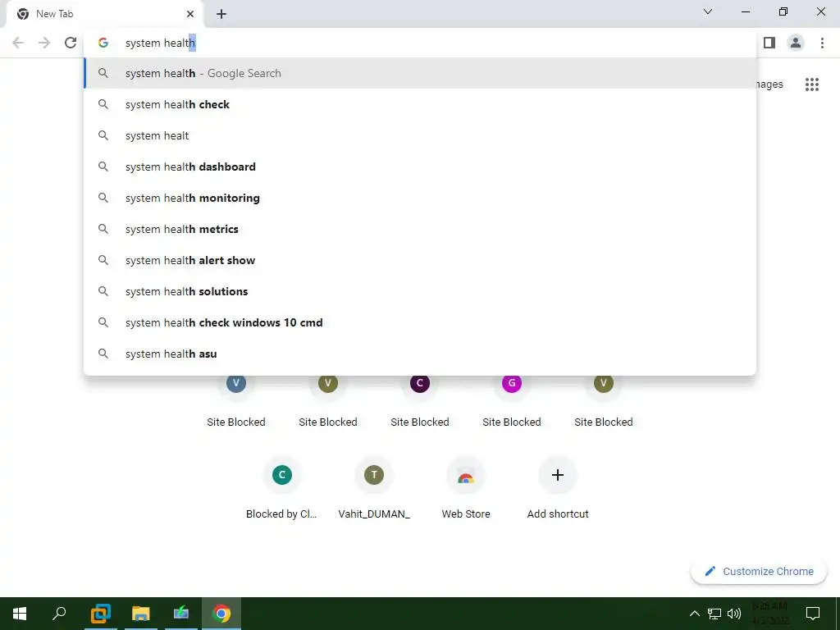Open the taskbar app with green arrow icon
Screen dimensions: 840x630
click(181, 614)
